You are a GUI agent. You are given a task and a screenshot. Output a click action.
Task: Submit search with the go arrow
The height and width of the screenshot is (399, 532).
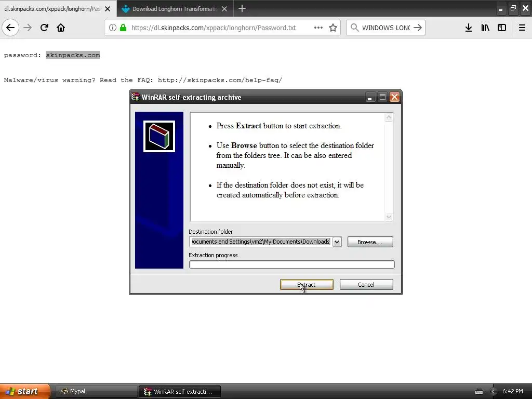[418, 28]
